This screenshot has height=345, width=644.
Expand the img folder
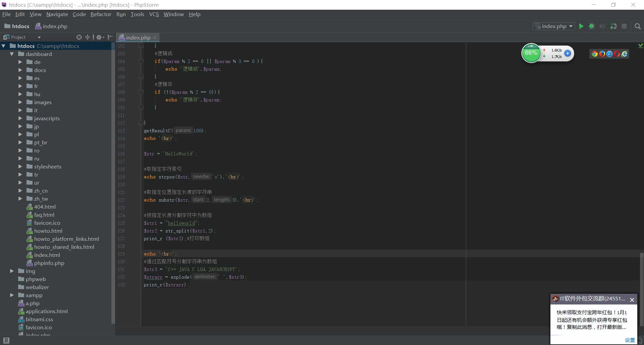point(12,271)
